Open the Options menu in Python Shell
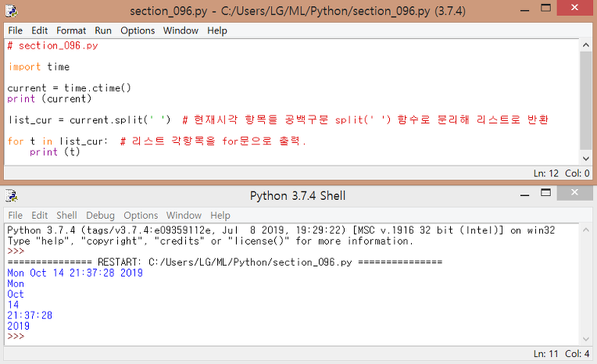This screenshot has height=364, width=597. (141, 216)
